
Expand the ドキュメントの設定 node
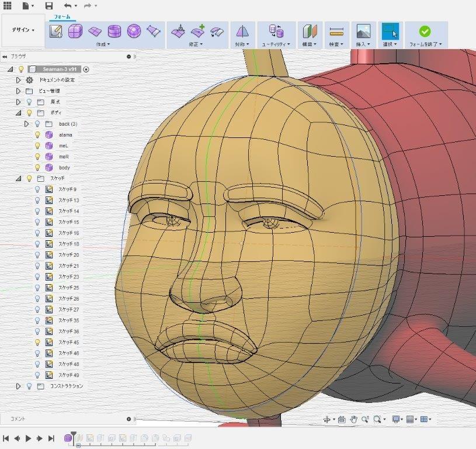18,80
